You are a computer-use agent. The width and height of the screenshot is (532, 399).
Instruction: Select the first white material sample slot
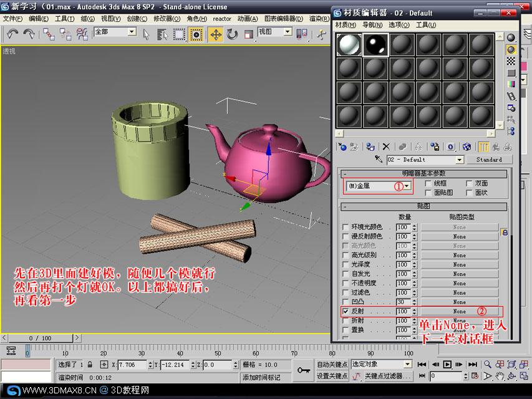(349, 44)
